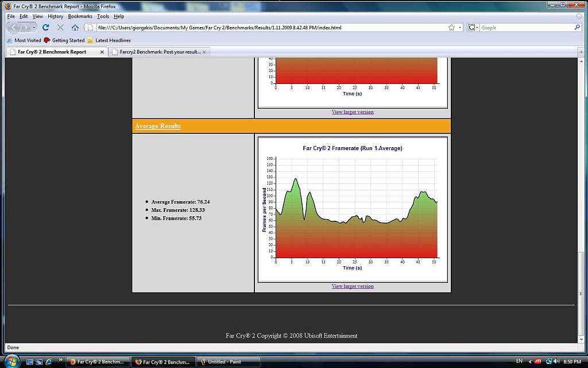Switch to Firefox Far Cry 2 Benchm taskbar button
This screenshot has width=588, height=368.
(163, 362)
